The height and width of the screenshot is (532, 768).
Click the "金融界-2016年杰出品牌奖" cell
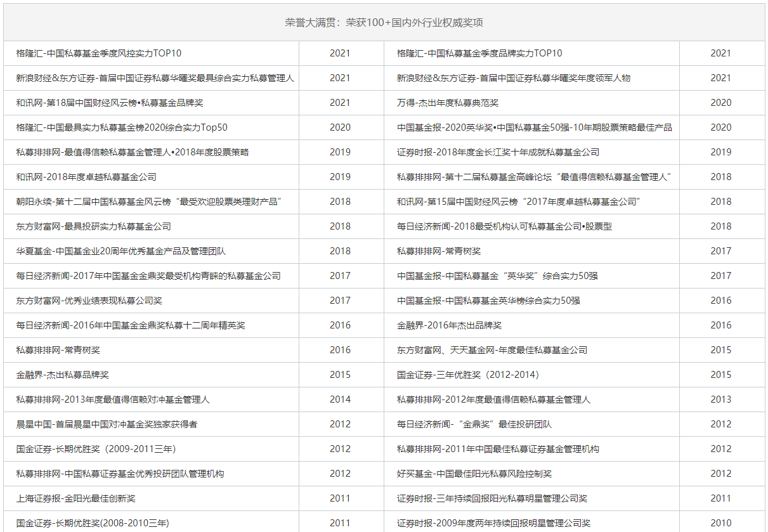click(x=531, y=325)
